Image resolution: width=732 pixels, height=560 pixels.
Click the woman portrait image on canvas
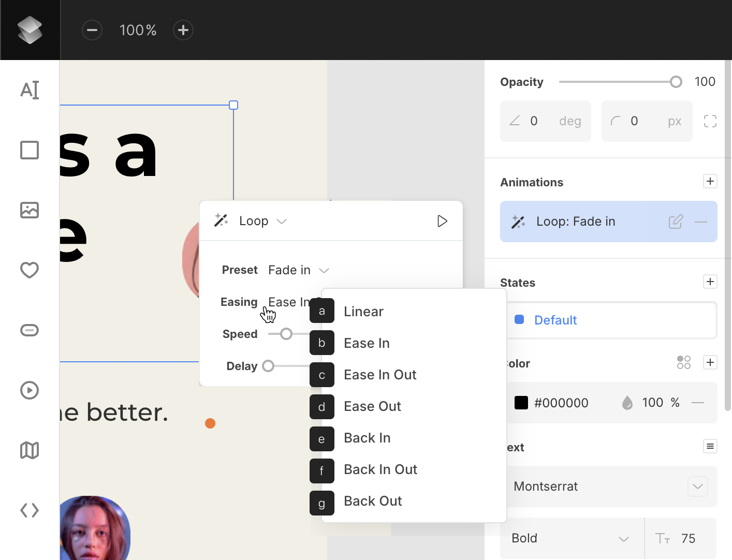tap(95, 528)
